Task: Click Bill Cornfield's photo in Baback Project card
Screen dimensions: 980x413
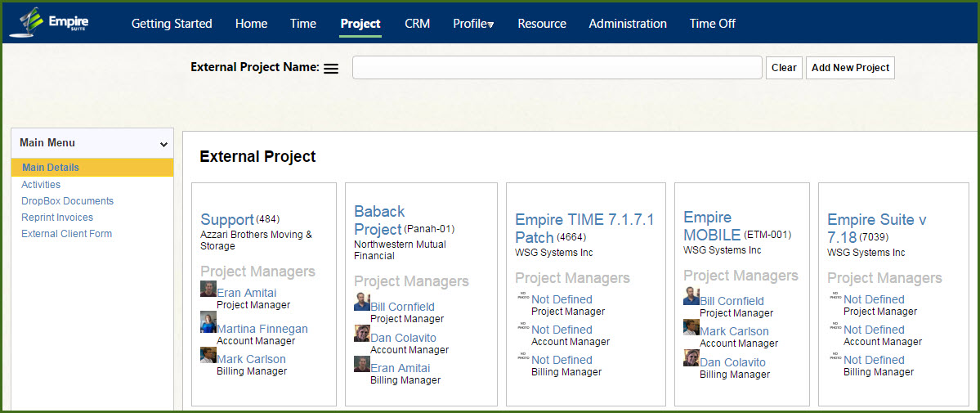Action: (x=362, y=303)
